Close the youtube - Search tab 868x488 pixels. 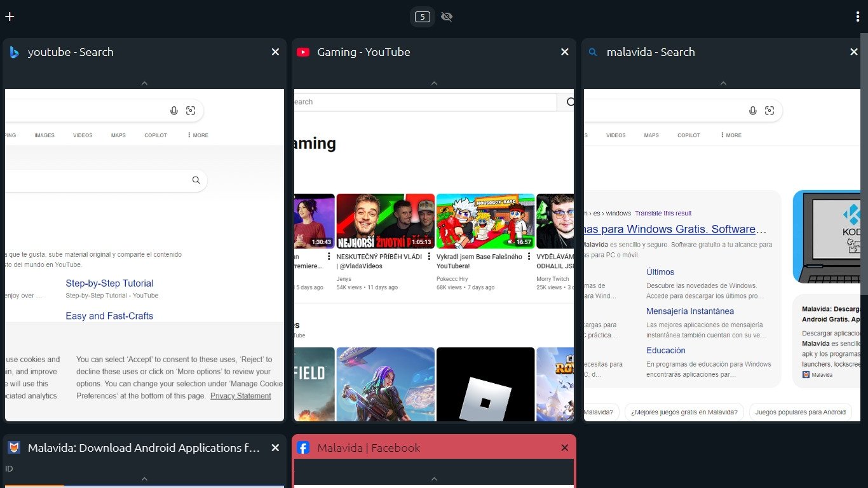click(275, 52)
